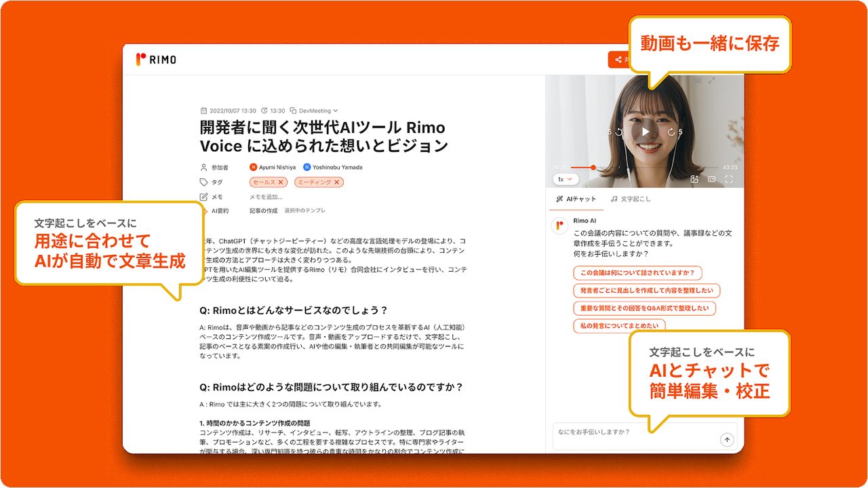Click the calendar date icon
The height and width of the screenshot is (488, 868).
(203, 110)
